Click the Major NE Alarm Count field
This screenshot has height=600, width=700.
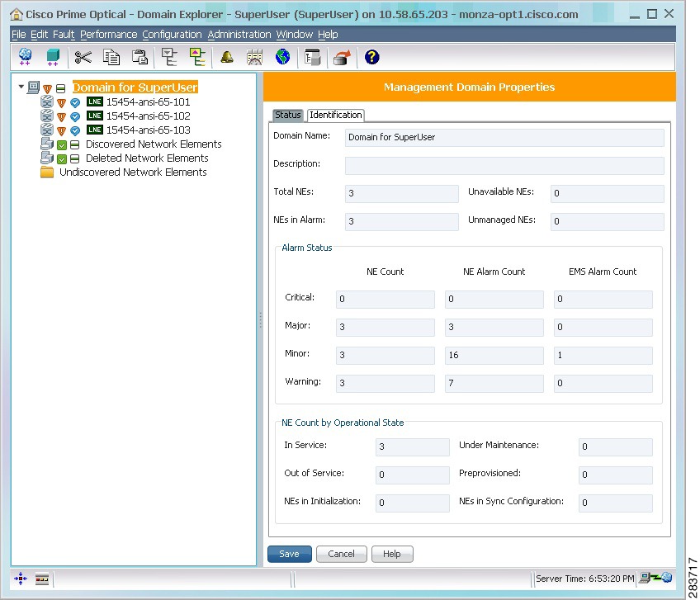pos(494,327)
